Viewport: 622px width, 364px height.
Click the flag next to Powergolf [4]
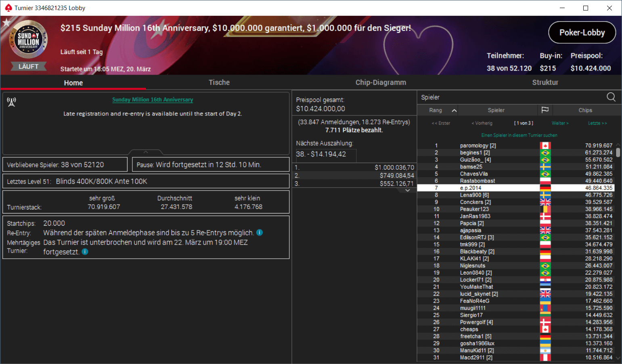[545, 322]
